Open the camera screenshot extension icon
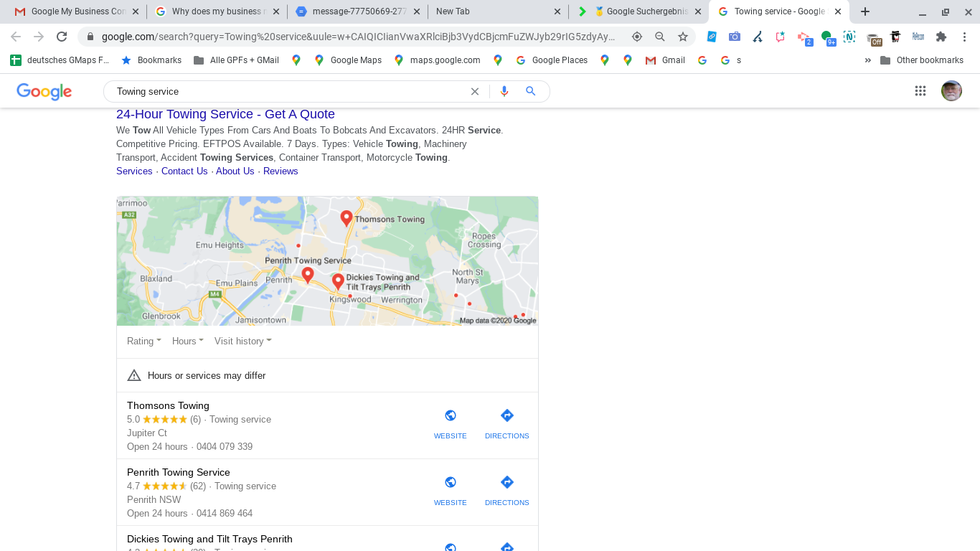The height and width of the screenshot is (551, 980). (735, 37)
